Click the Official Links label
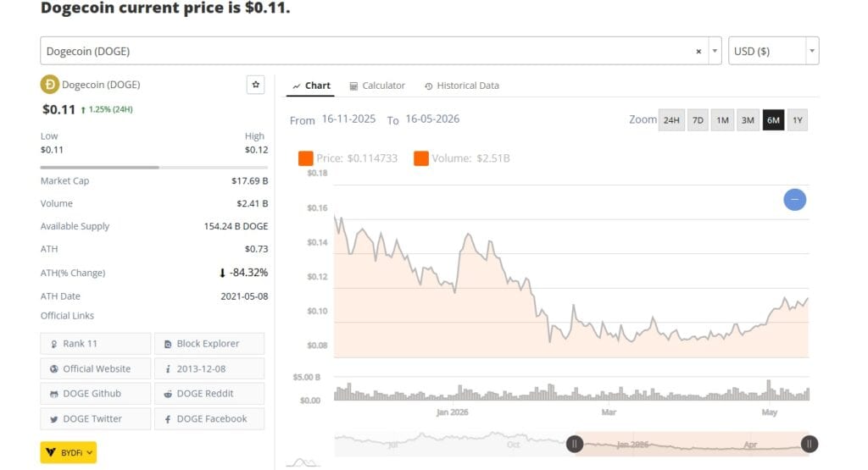Screen dimensions: 868x470 tap(67, 316)
